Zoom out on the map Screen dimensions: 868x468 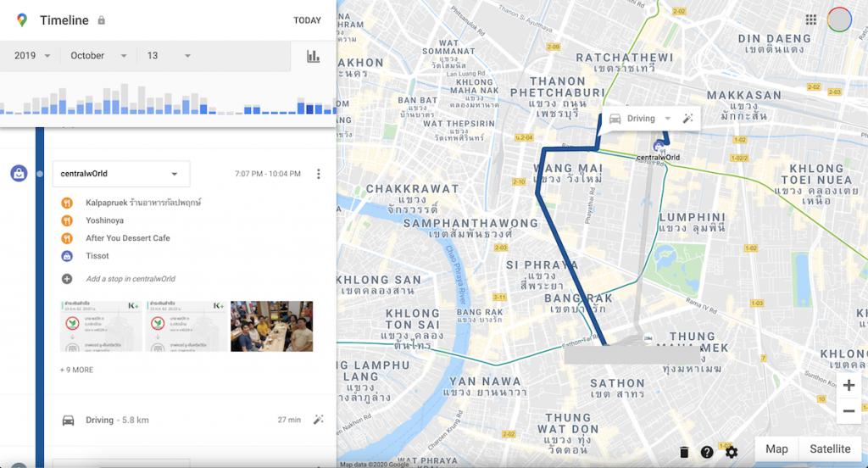click(x=849, y=412)
